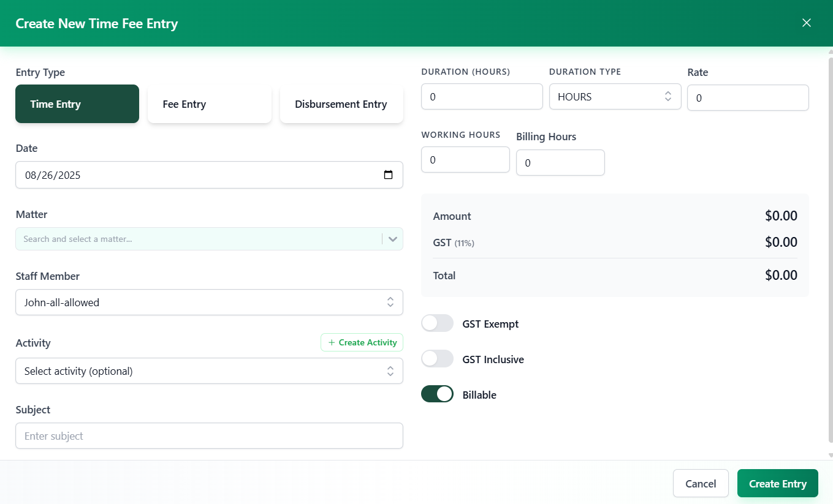833x504 pixels.
Task: Click into the Subject text field
Action: (209, 436)
